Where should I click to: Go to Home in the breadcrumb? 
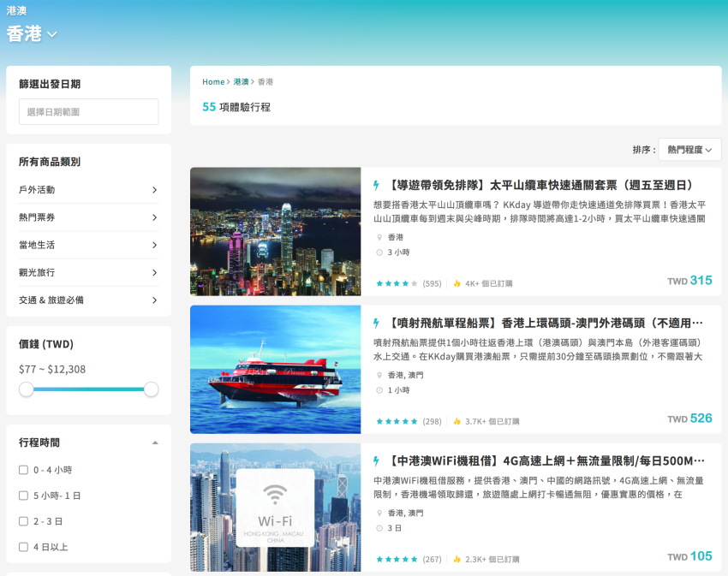(213, 82)
